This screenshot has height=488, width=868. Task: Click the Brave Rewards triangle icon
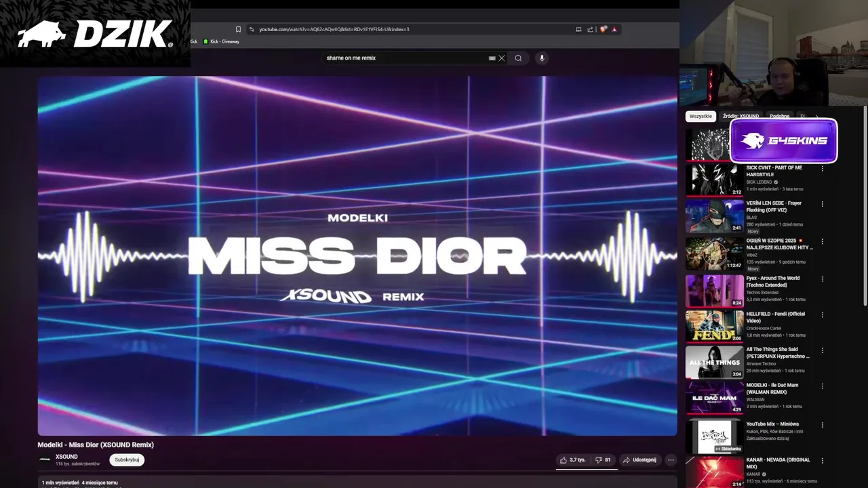pyautogui.click(x=614, y=29)
